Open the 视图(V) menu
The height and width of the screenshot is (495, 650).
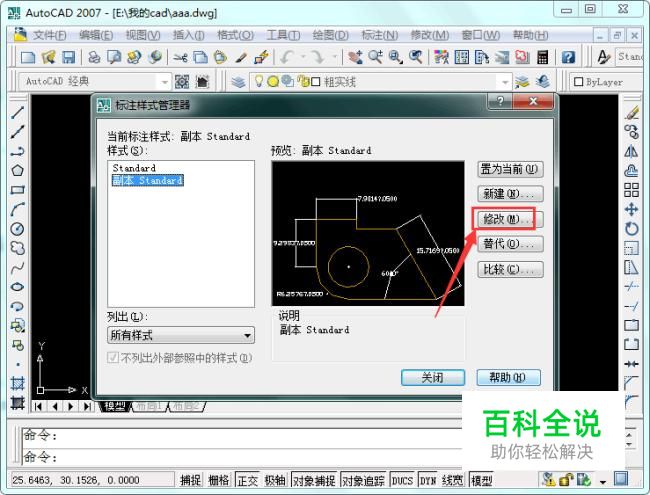[143, 35]
